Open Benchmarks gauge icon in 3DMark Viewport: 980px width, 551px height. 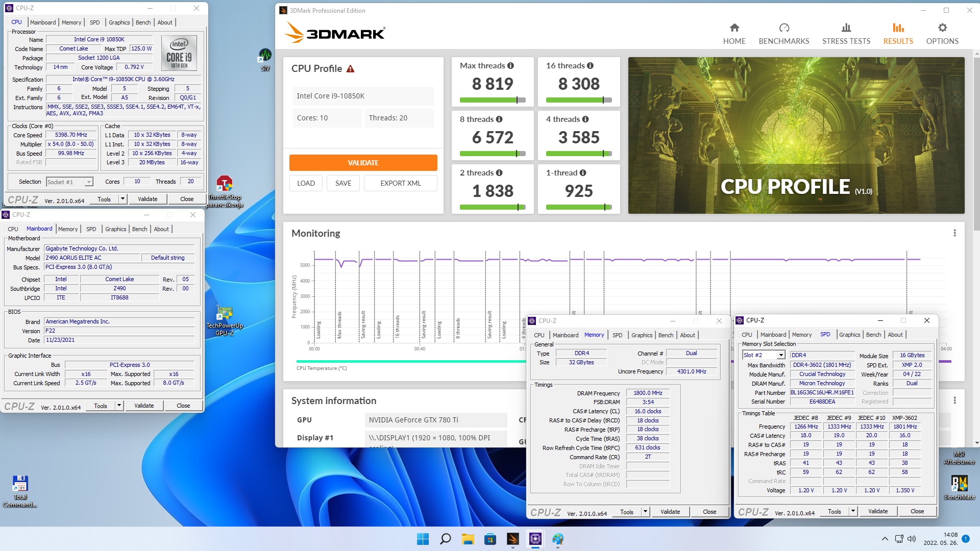click(x=784, y=28)
